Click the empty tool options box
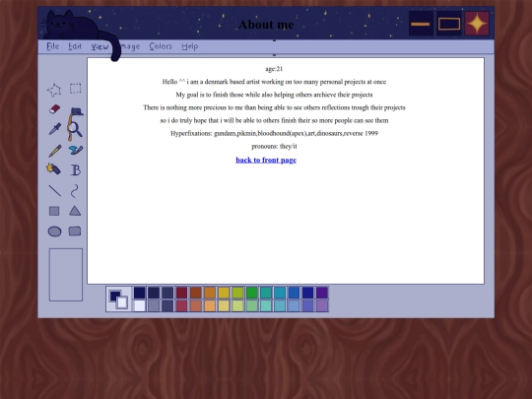The height and width of the screenshot is (399, 532). [x=66, y=275]
